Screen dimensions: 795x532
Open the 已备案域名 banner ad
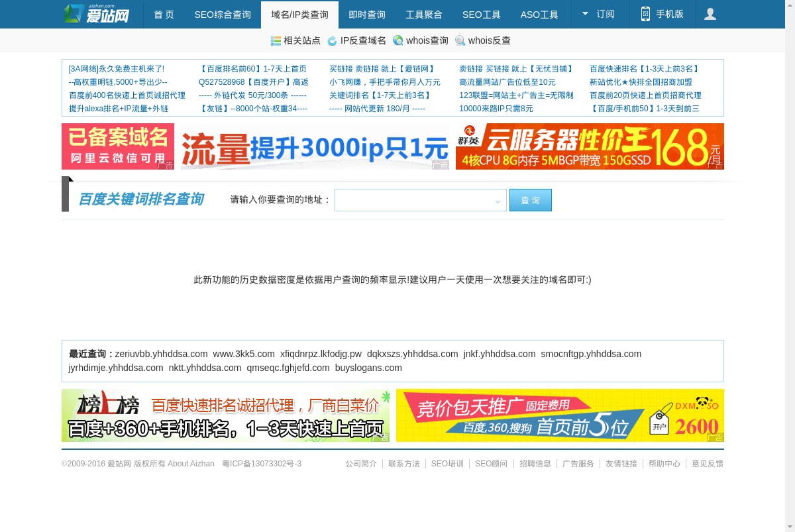(x=118, y=146)
